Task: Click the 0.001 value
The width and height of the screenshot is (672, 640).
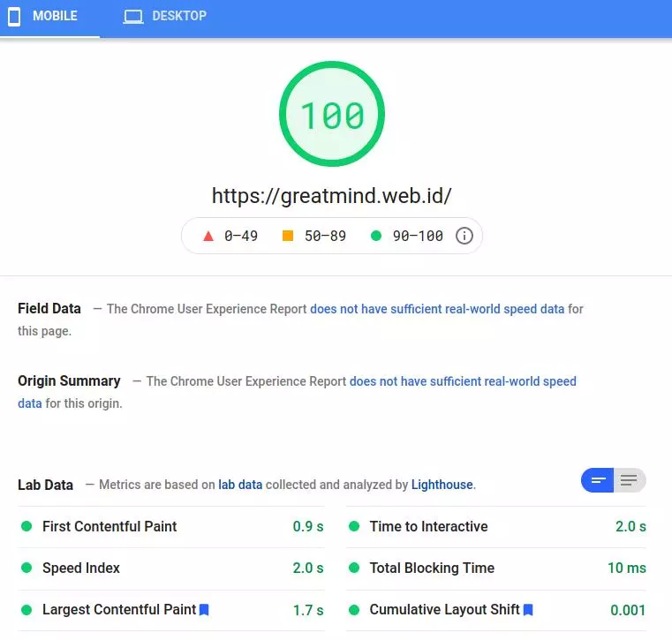Action: click(628, 610)
